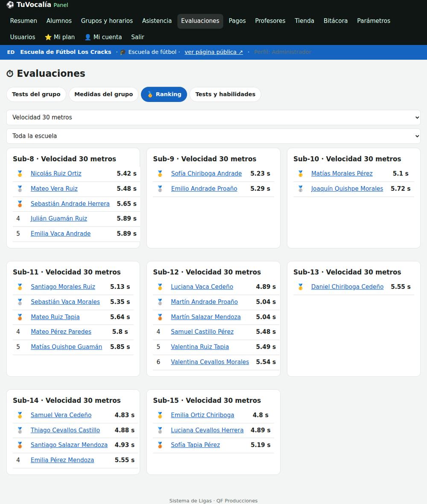Click bronze medal icon for Martín Salazar Mendoza
427x504 pixels.
tap(160, 317)
